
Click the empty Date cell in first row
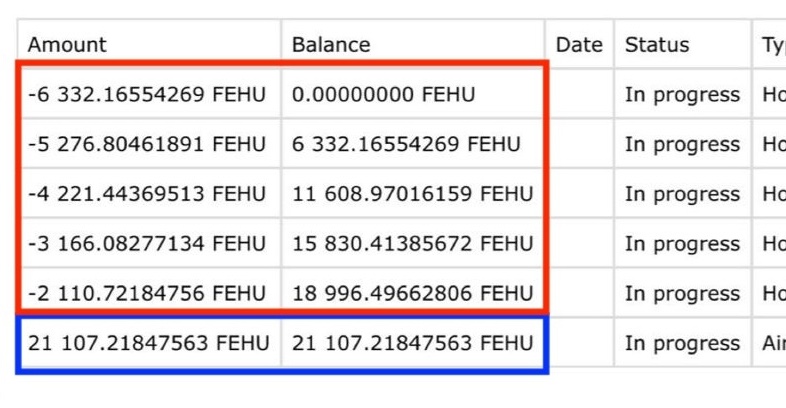(579, 94)
